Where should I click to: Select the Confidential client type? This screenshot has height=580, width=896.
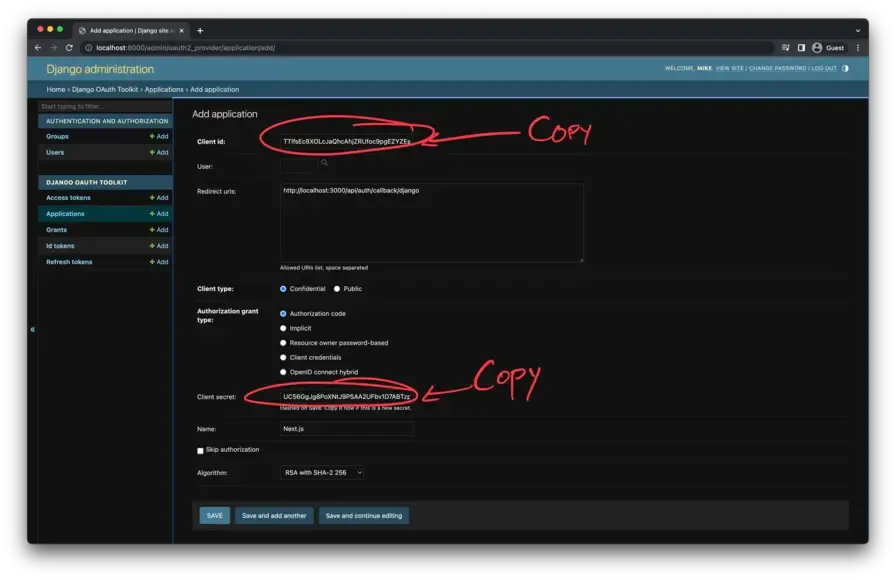tap(283, 289)
